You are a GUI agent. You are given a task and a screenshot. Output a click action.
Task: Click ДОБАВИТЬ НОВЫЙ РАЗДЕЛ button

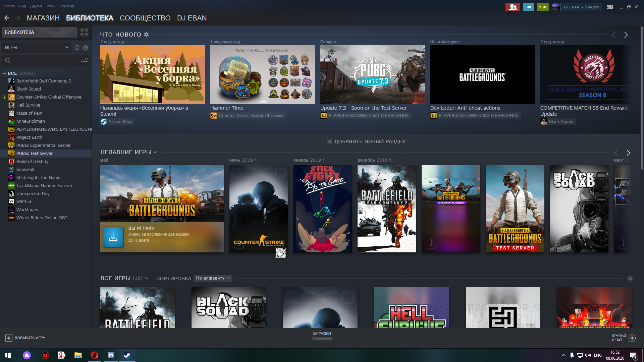(366, 141)
